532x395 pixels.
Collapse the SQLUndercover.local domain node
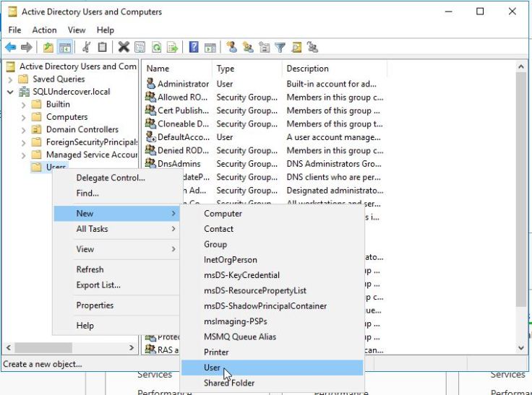pyautogui.click(x=10, y=92)
